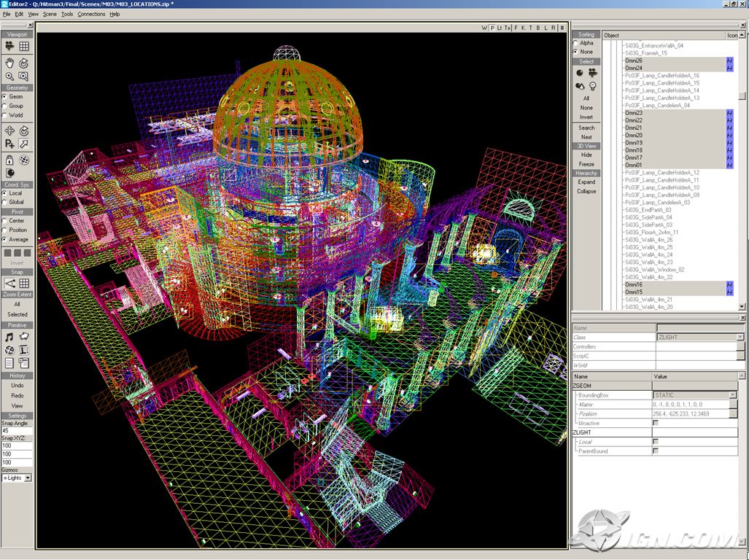Choose Alpha sorting radio button
Viewport: 749px width, 560px height.
click(x=575, y=43)
